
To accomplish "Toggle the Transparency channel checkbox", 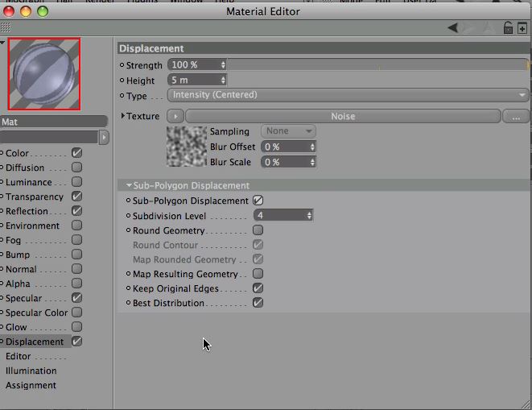I will (x=77, y=197).
